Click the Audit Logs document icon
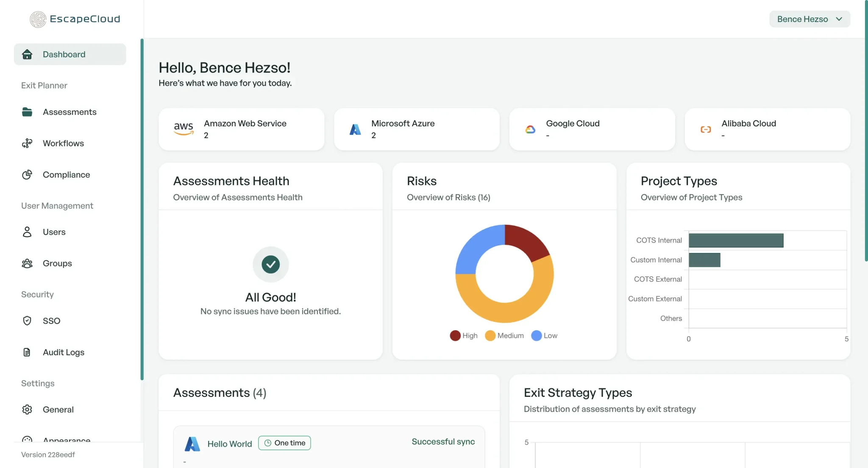The width and height of the screenshot is (868, 468). (27, 352)
